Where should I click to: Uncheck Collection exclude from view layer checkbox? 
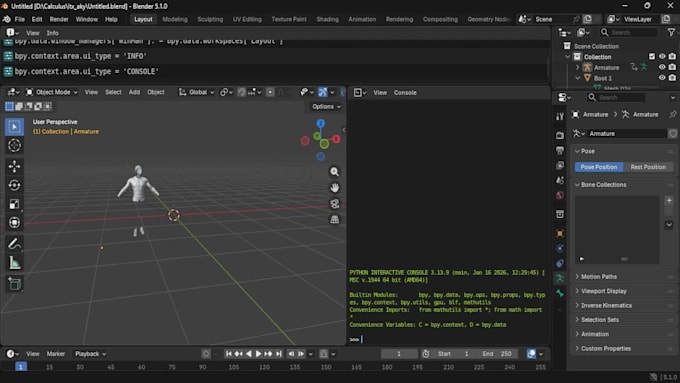(652, 56)
